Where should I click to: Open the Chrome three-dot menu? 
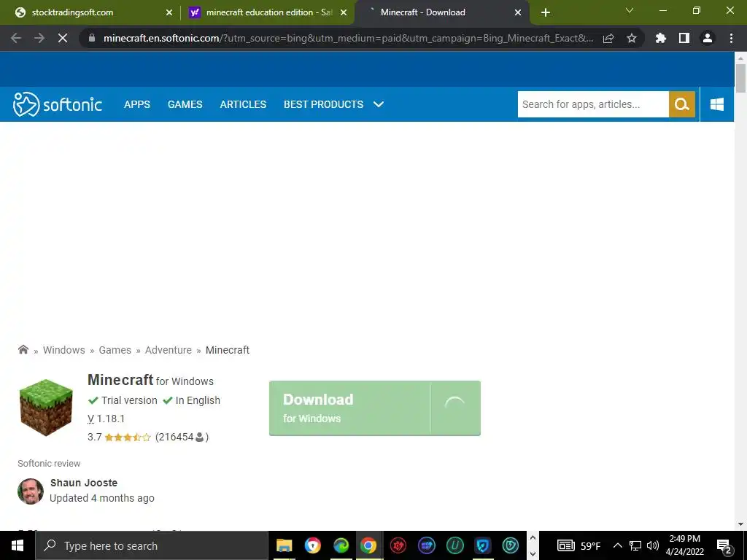click(x=731, y=38)
